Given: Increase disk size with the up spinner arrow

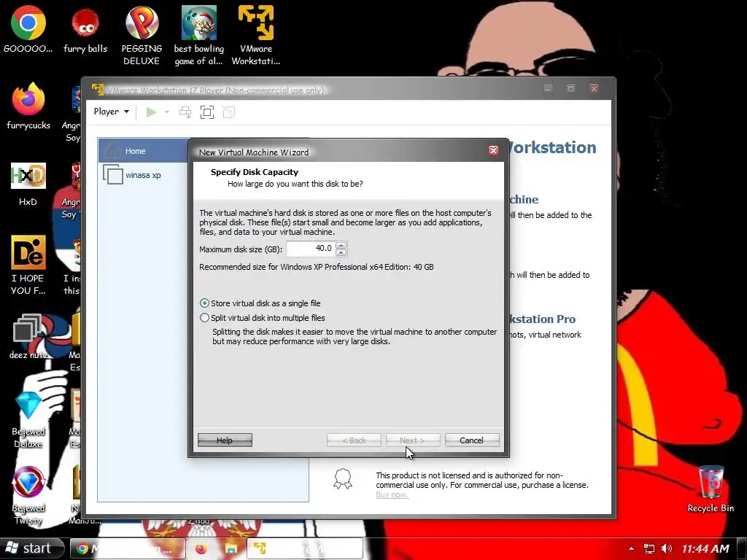Looking at the screenshot, I should (x=341, y=245).
